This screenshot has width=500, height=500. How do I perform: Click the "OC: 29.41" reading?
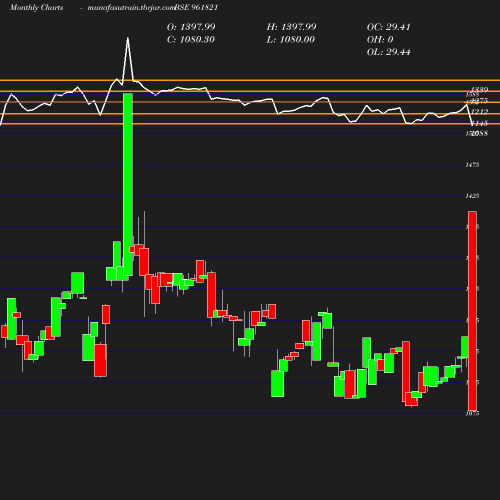389,27
